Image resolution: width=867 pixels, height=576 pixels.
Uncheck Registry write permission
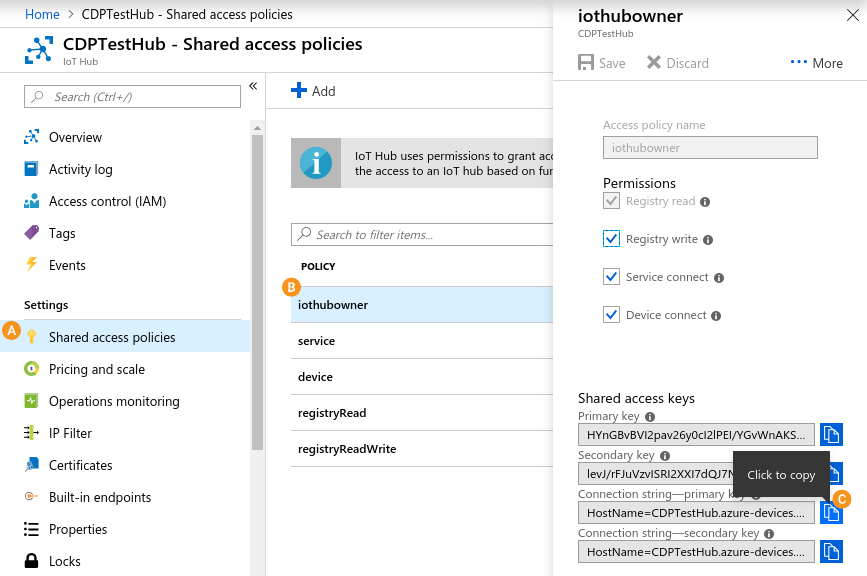(612, 239)
